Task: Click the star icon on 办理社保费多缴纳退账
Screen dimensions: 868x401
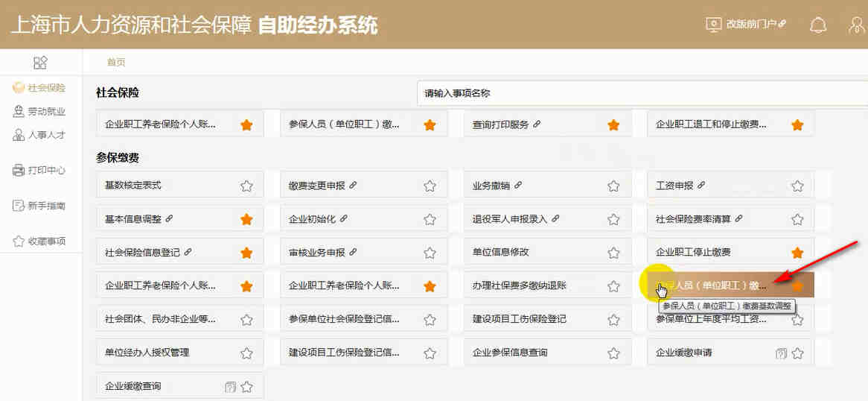Action: (x=613, y=286)
